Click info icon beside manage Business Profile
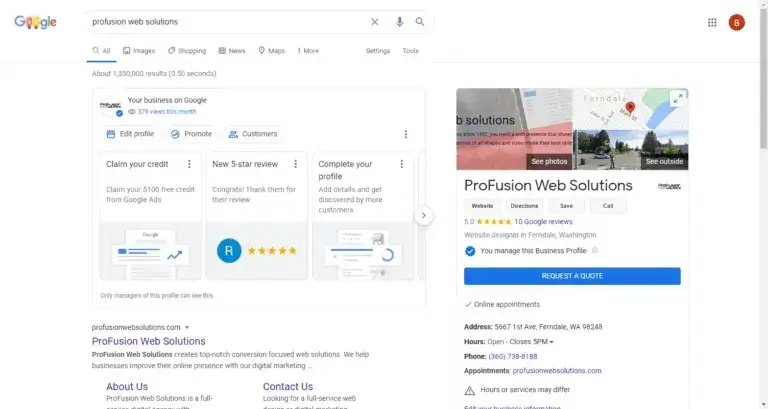 point(595,251)
